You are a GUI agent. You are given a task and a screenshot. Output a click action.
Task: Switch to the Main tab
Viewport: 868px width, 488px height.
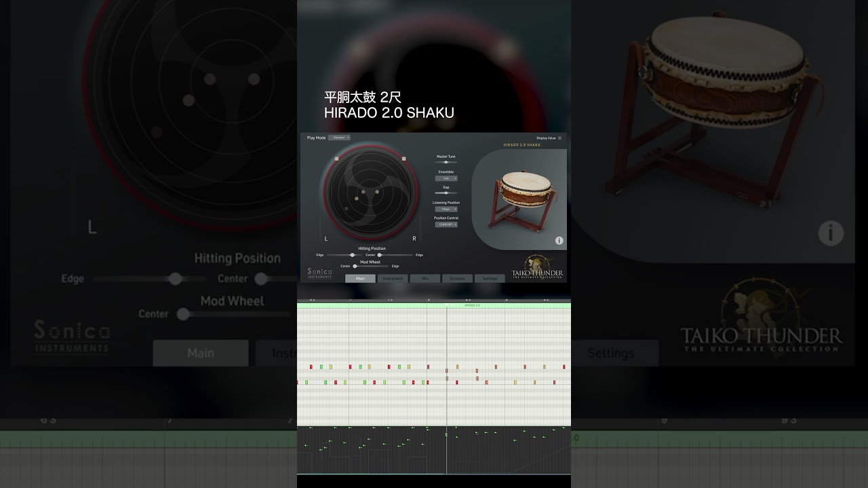pyautogui.click(x=360, y=279)
